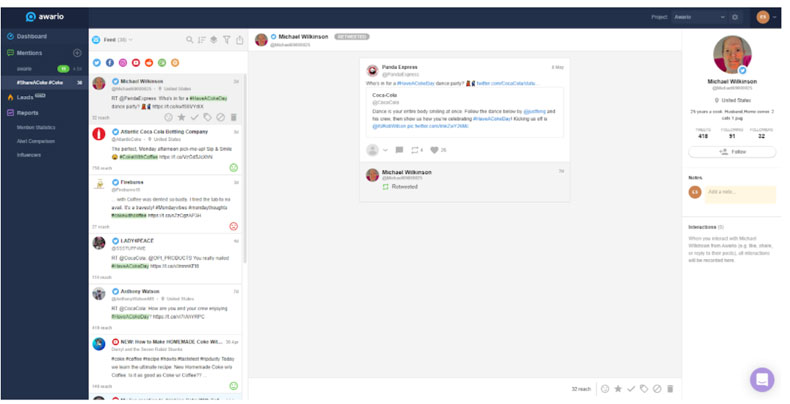Click the Follow button for Michael Wilkinson
Viewport: 790px width, 404px height.
click(x=732, y=152)
